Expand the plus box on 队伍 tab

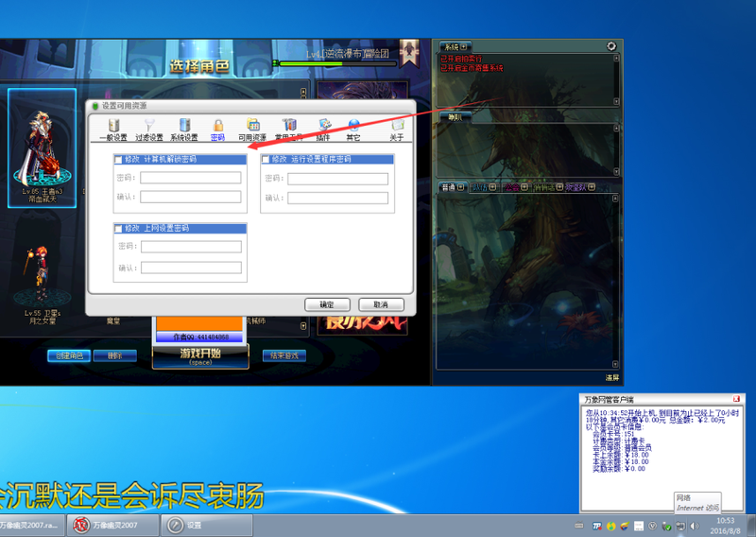(492, 187)
